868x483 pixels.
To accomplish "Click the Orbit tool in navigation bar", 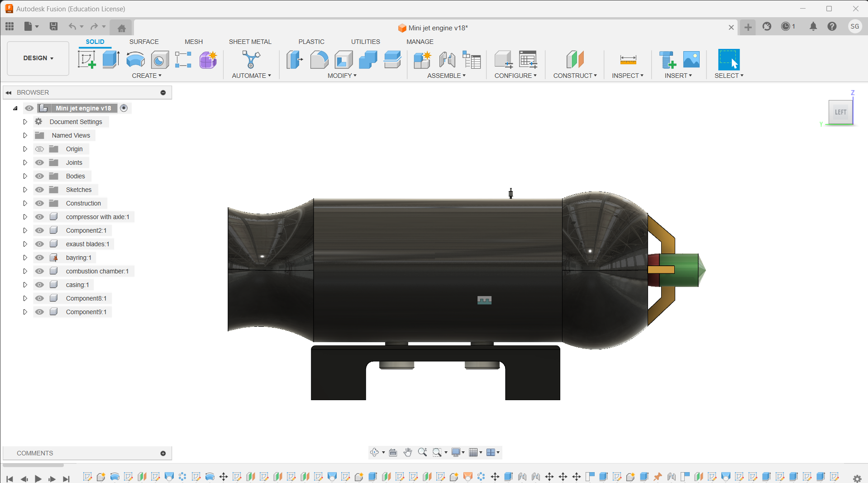I will [x=374, y=452].
